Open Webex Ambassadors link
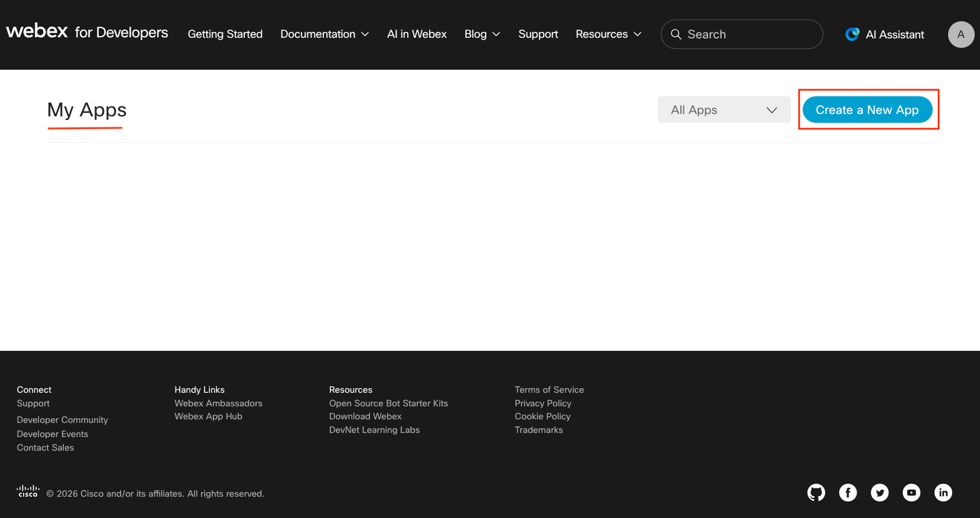 coord(219,403)
